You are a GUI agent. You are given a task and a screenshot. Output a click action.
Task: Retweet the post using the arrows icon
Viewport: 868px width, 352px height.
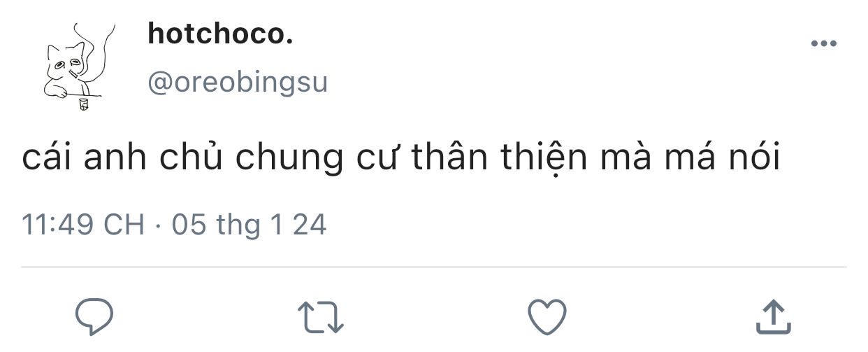[321, 317]
